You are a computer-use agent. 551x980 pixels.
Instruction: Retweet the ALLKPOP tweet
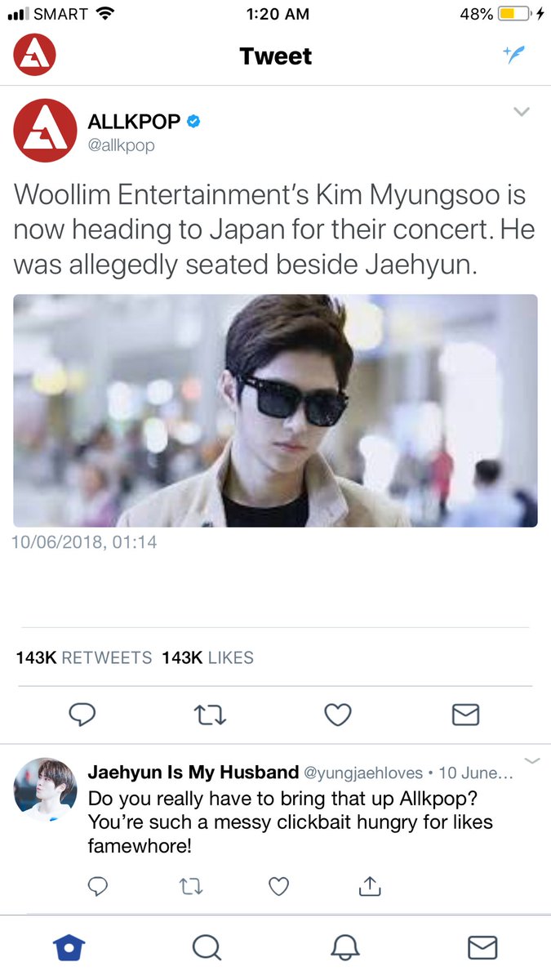click(210, 715)
